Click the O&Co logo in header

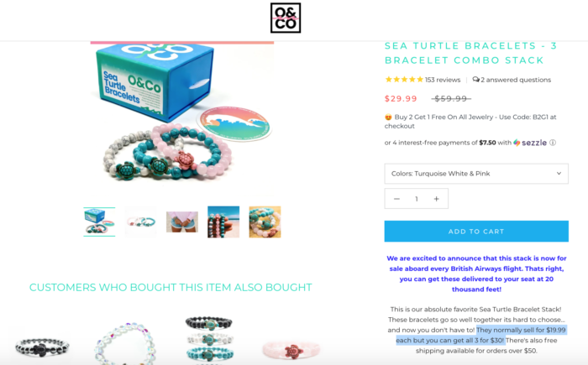pyautogui.click(x=286, y=18)
